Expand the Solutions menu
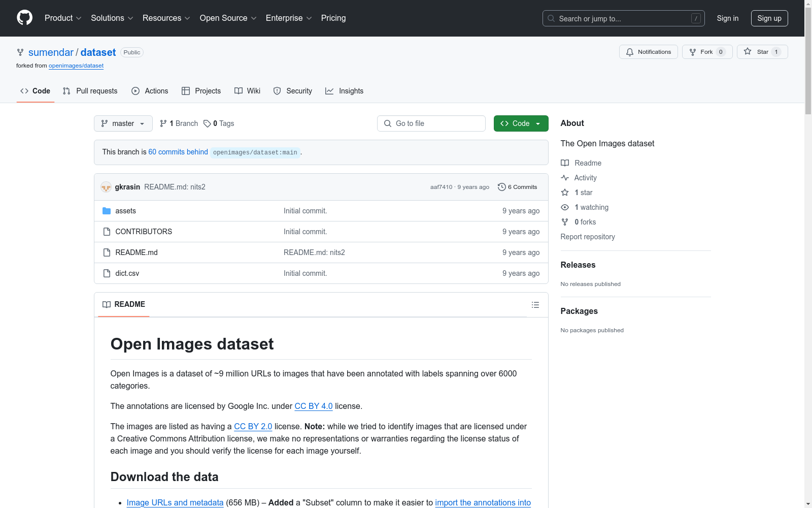This screenshot has height=508, width=812. [x=112, y=18]
